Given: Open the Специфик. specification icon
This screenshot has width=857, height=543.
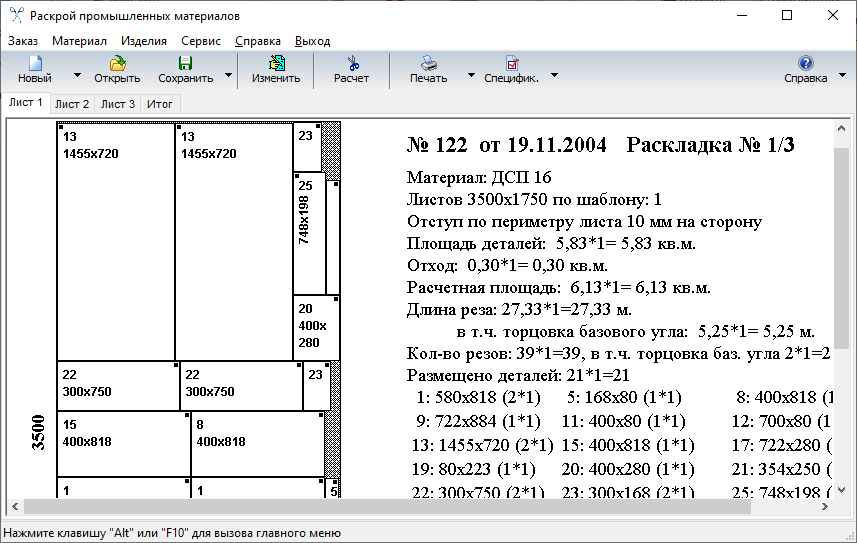Looking at the screenshot, I should pyautogui.click(x=511, y=63).
